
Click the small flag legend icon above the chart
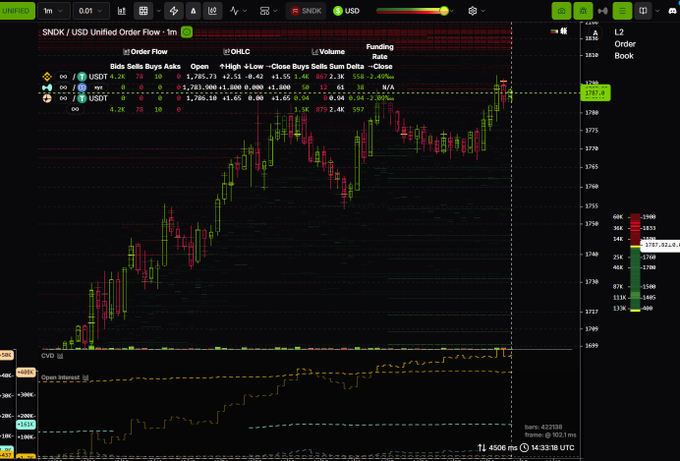[554, 31]
